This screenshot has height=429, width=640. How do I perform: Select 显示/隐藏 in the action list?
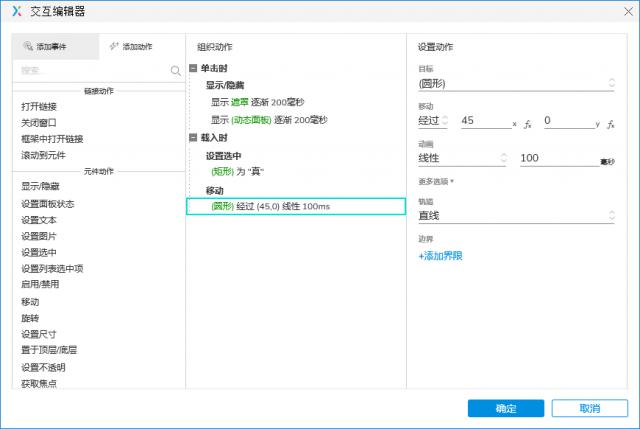point(40,187)
